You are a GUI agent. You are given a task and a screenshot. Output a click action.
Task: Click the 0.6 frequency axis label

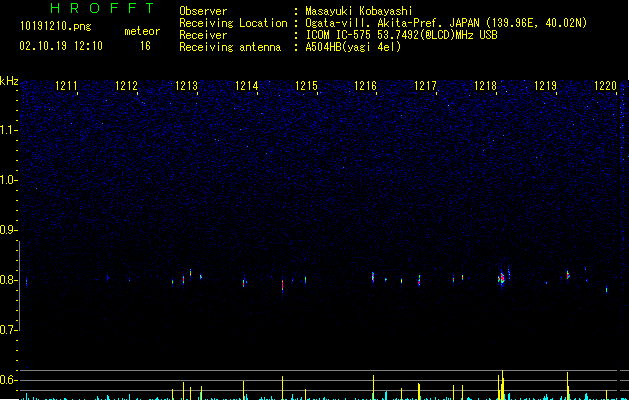point(8,380)
